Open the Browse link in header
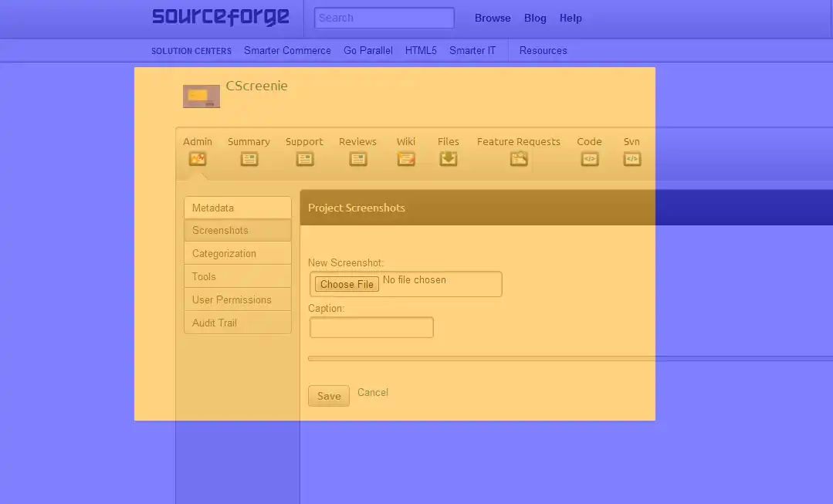 click(493, 18)
